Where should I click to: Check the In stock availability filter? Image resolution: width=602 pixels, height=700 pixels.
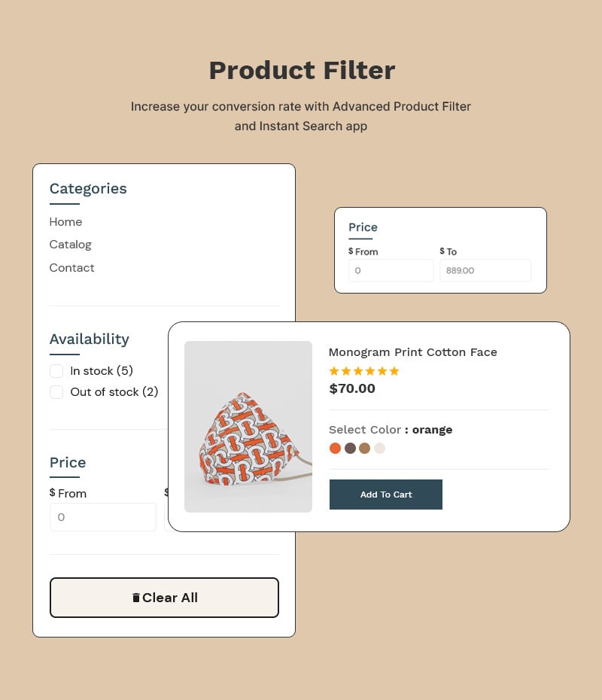click(56, 370)
